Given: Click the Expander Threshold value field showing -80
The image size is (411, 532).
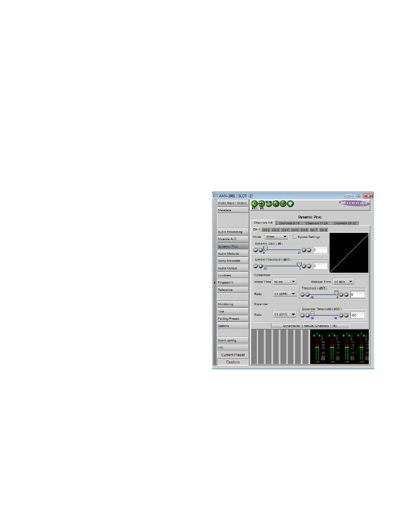Looking at the screenshot, I should (x=357, y=315).
